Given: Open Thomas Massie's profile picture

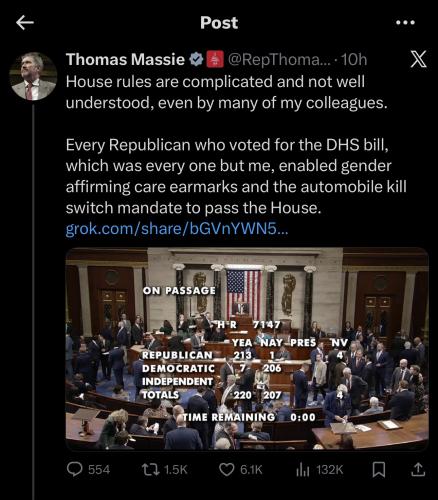Looking at the screenshot, I should [33, 76].
